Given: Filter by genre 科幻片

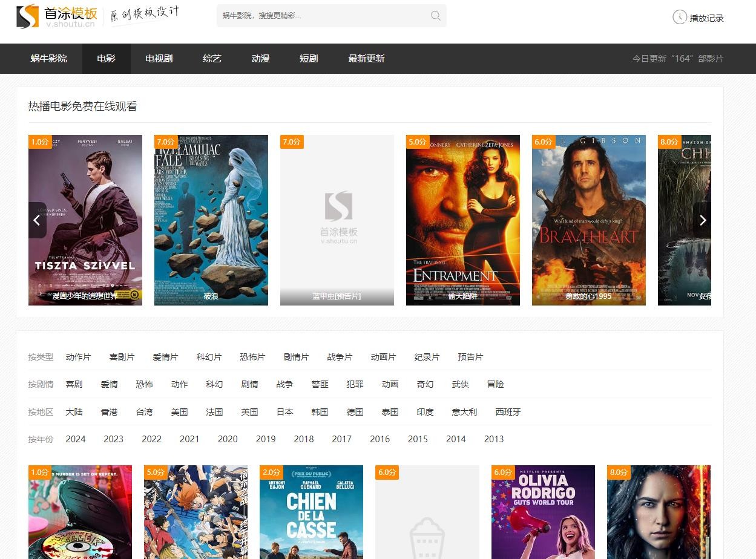Looking at the screenshot, I should click(209, 357).
